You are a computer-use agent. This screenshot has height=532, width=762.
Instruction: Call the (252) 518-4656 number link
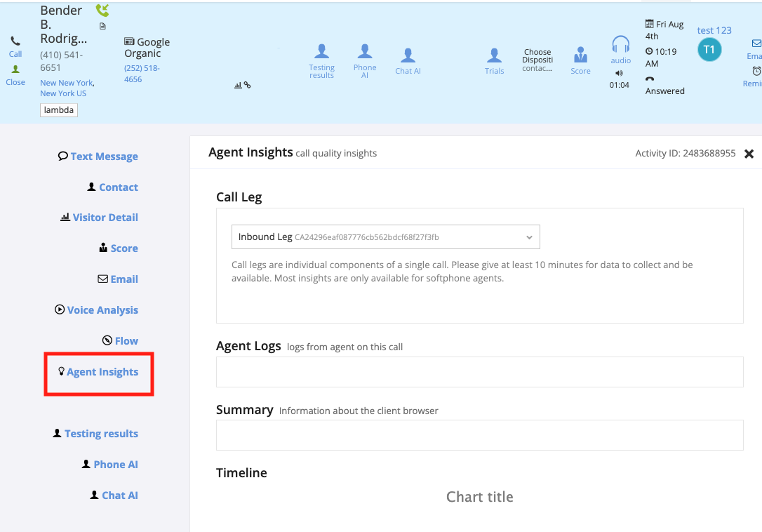[x=144, y=74]
